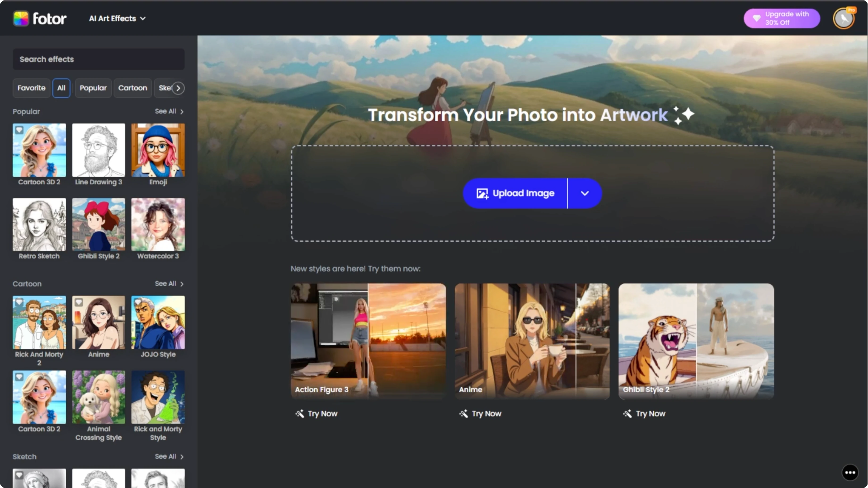This screenshot has width=868, height=488.
Task: Select the Animal Crossing Style effect
Action: 98,397
